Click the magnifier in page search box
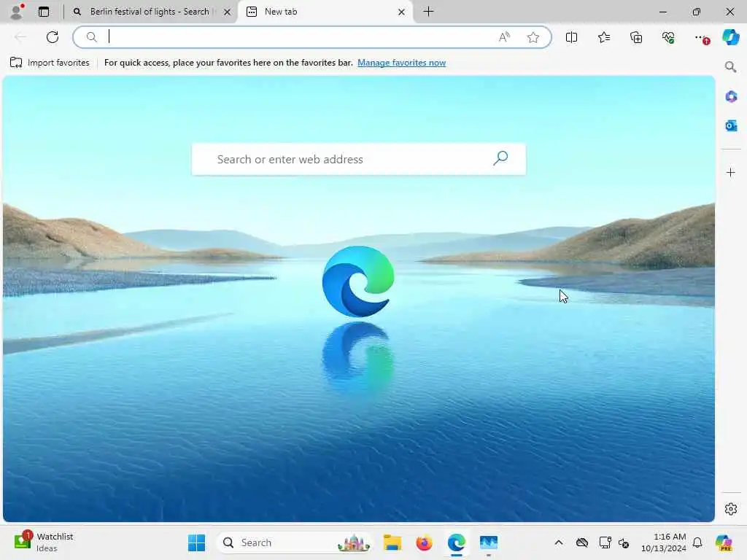 500,158
